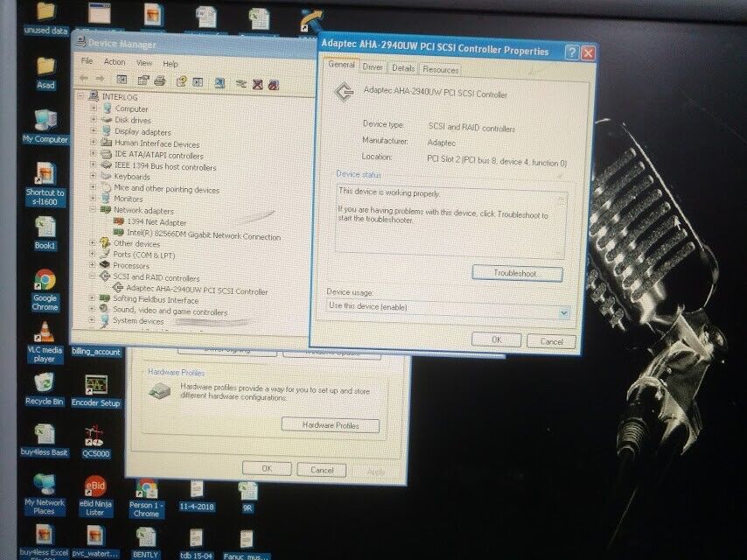Select the QC5000 desktop icon
The width and height of the screenshot is (747, 560).
point(95,441)
